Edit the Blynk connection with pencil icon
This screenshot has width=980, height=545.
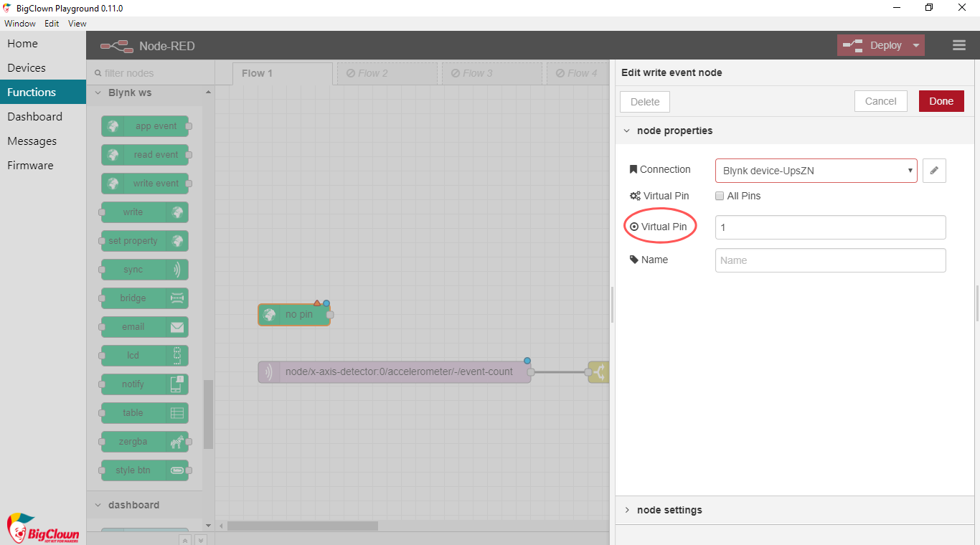pos(934,171)
